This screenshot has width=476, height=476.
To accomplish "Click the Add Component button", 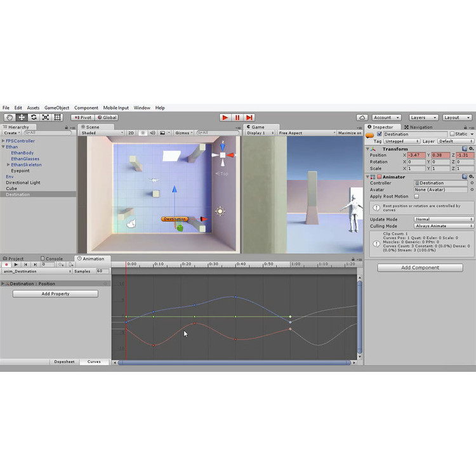I will coord(420,268).
